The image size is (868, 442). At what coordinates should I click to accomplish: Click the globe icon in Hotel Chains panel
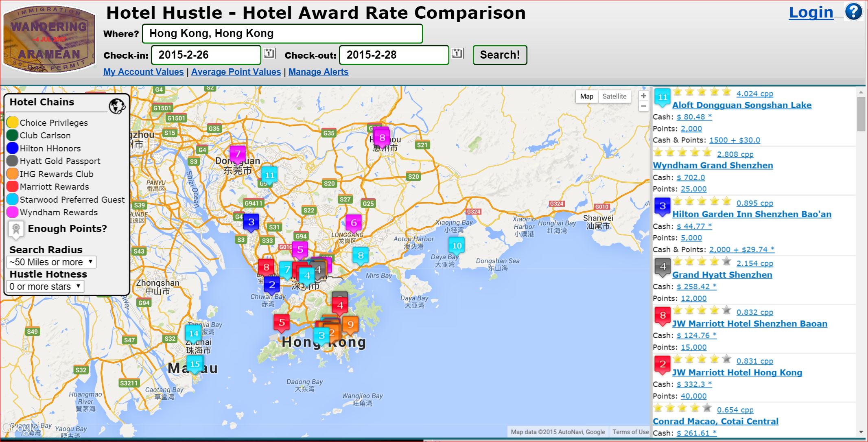tap(117, 106)
